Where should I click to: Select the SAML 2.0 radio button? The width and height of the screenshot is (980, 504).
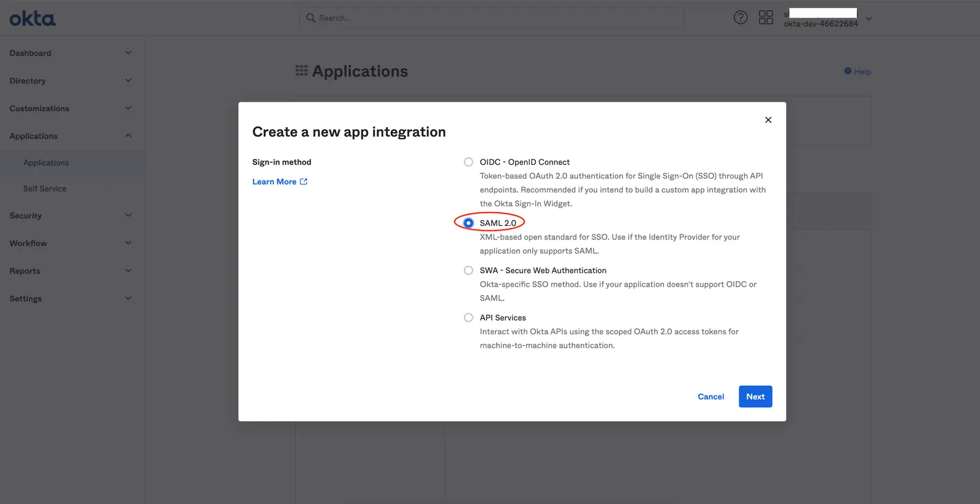coord(469,223)
